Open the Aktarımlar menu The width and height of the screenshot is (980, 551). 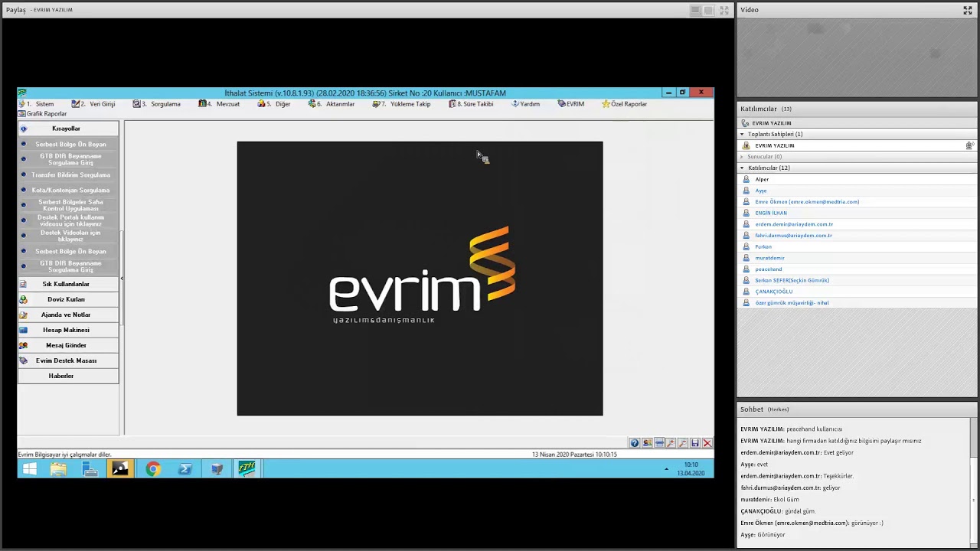[332, 104]
